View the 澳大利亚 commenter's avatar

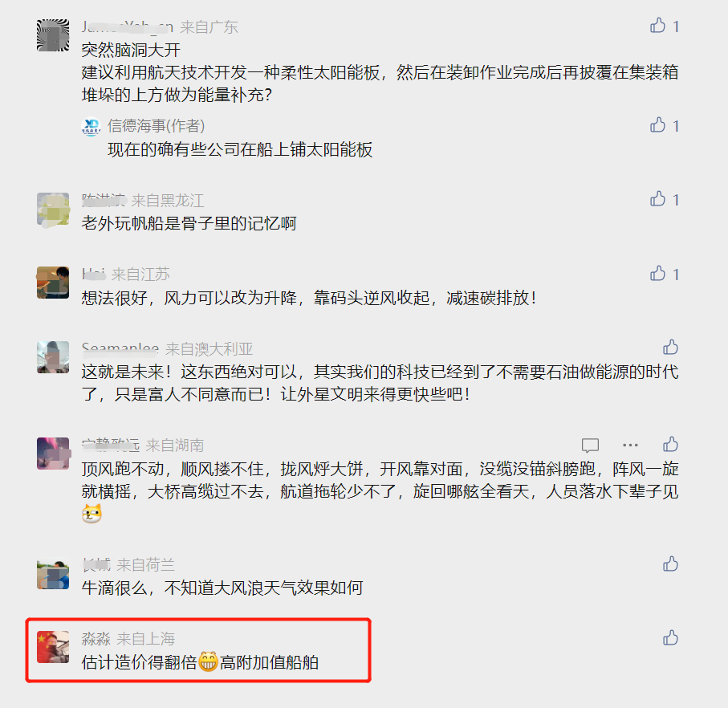pos(53,357)
